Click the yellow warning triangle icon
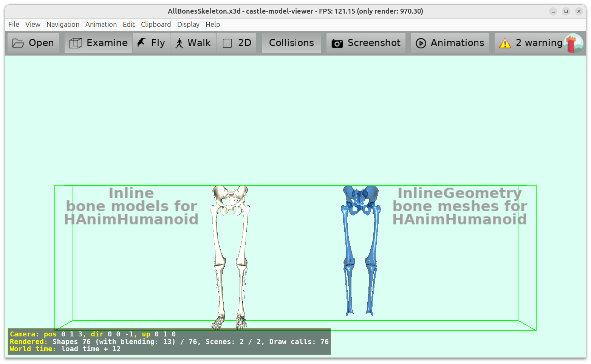The image size is (591, 364). pyautogui.click(x=505, y=43)
